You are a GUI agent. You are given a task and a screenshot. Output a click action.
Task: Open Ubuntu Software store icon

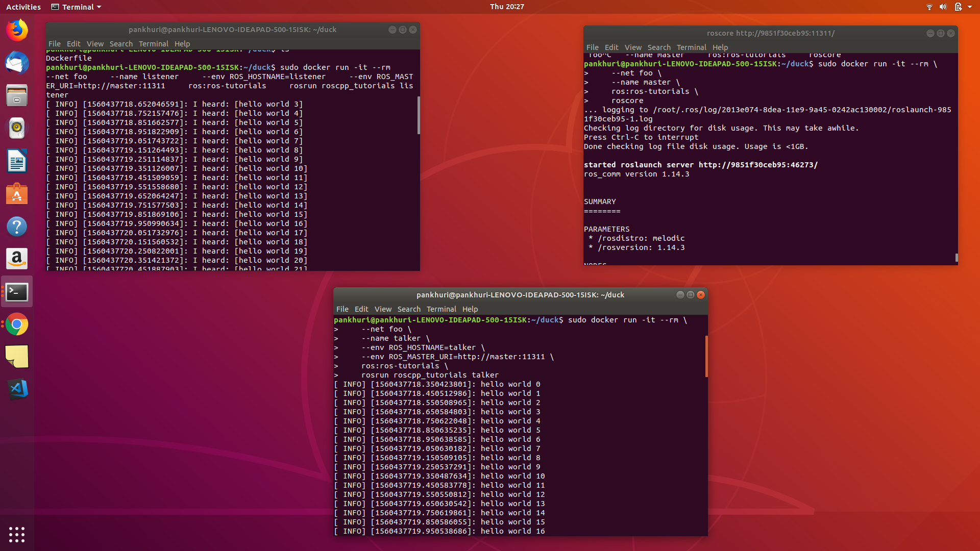pos(17,194)
